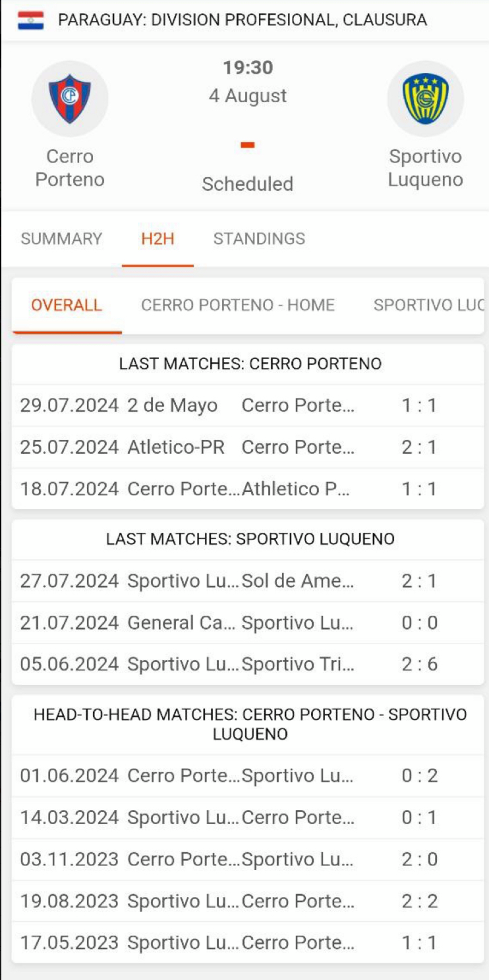Open the 14.03.2024 head-to-head 0:1 match

248,818
